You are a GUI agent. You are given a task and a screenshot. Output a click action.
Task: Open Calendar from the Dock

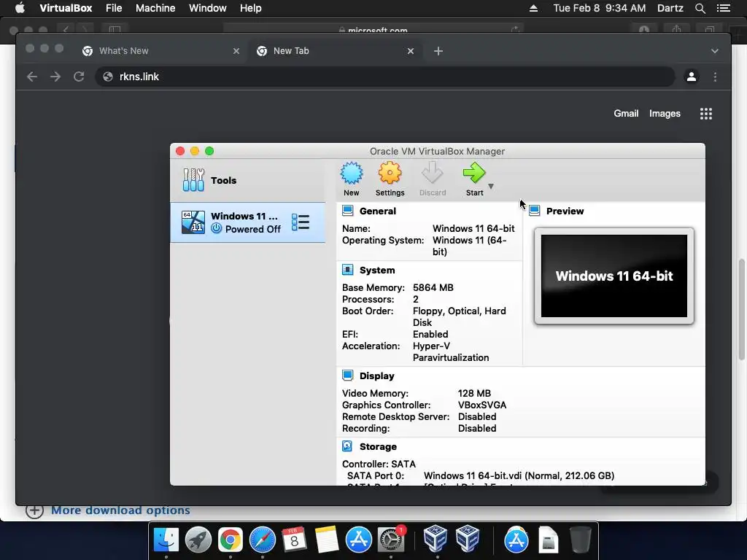coord(295,540)
